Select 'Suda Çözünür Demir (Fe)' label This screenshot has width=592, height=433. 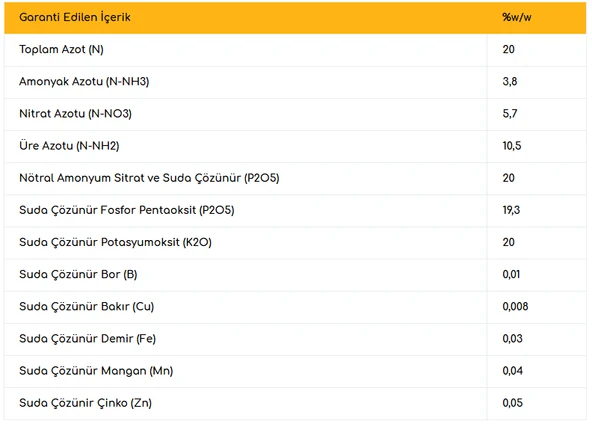click(x=88, y=338)
